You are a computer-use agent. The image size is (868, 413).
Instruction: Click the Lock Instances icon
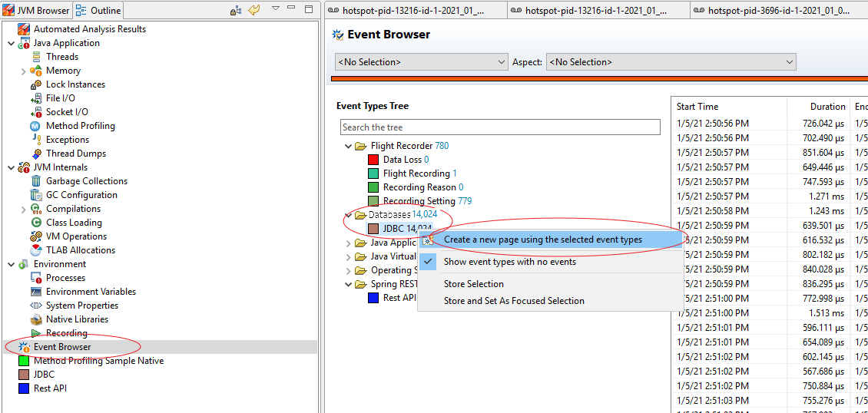click(x=36, y=84)
